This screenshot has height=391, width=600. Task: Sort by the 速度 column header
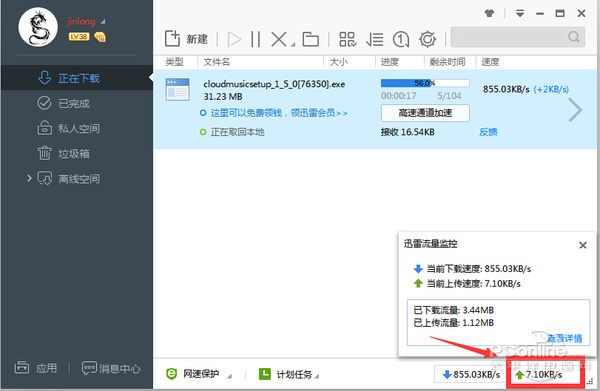490,62
